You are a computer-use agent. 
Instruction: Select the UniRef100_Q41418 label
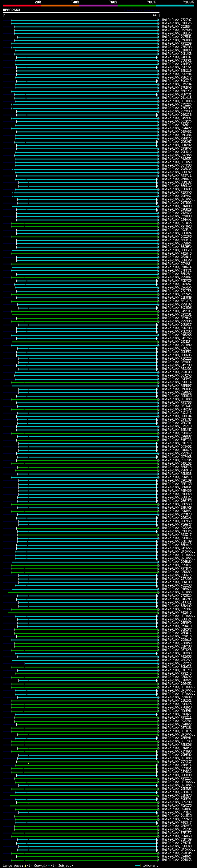[176, 98]
